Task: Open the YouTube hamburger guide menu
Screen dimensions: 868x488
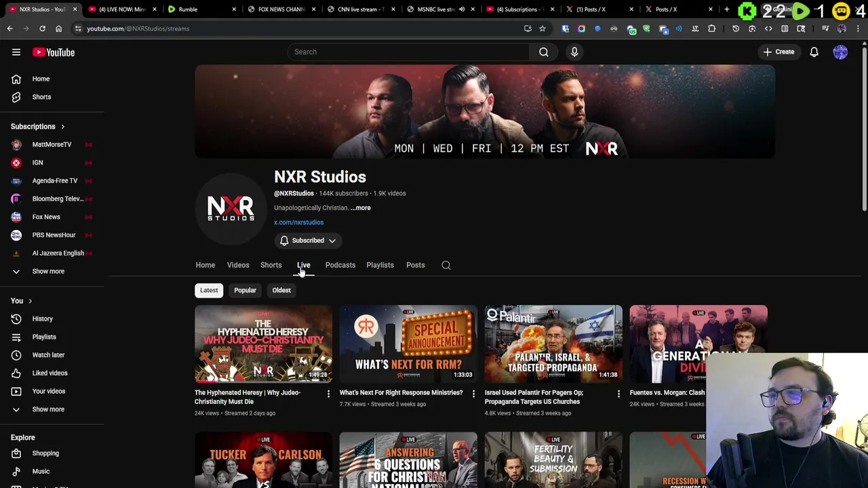Action: (x=16, y=52)
